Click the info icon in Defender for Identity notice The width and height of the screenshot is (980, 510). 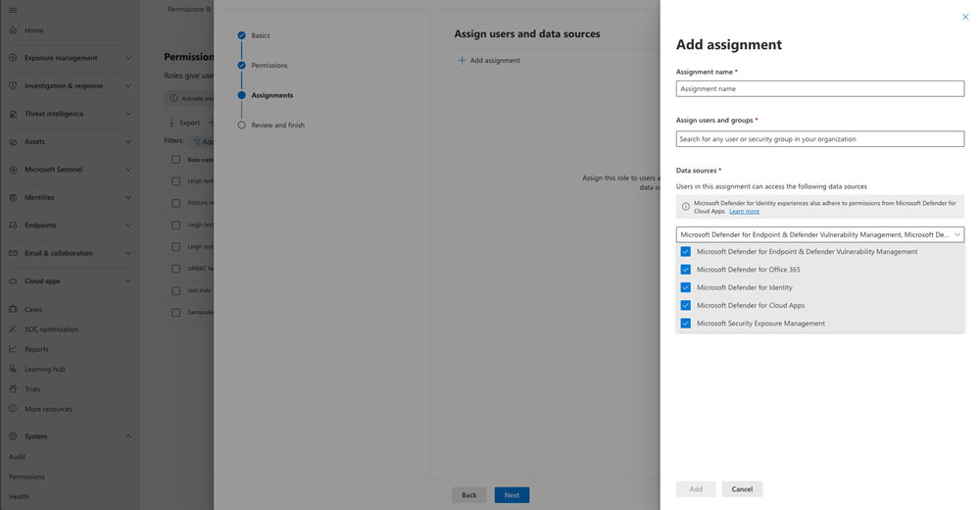coord(686,207)
